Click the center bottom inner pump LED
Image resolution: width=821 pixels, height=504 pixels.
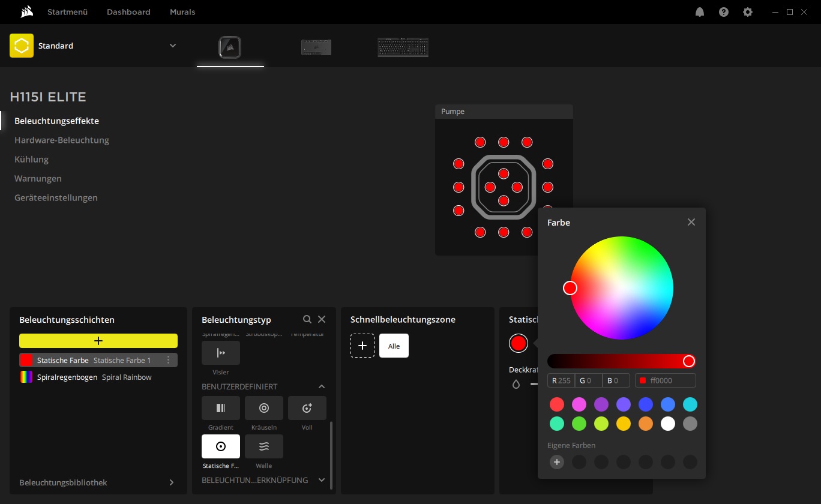click(x=504, y=200)
